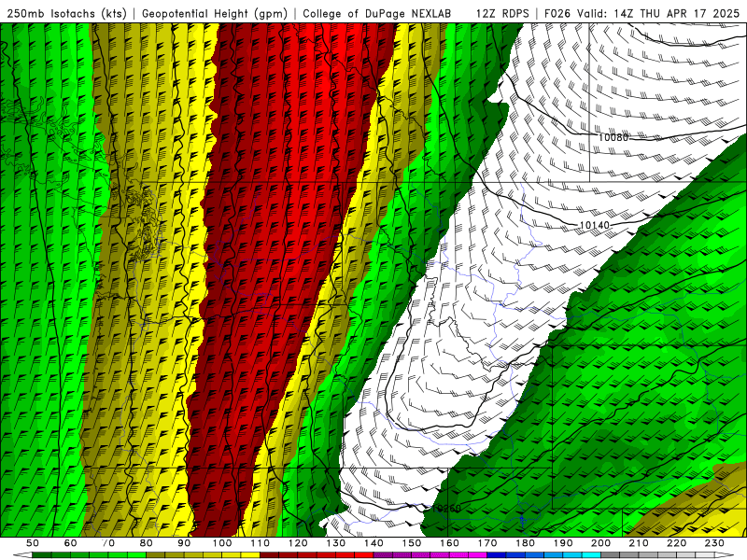Screen dimensions: 747x560
Task: Click the 80 value on the color scale
Action: [147, 543]
